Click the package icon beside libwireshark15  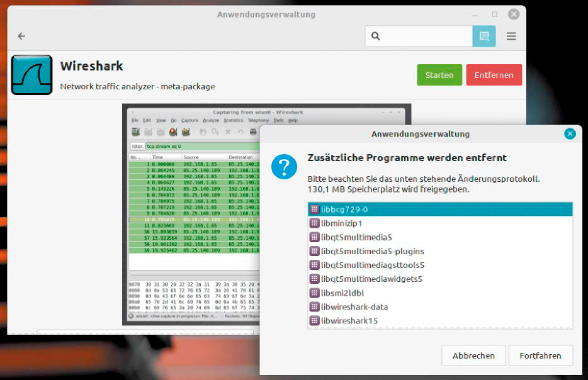(314, 320)
